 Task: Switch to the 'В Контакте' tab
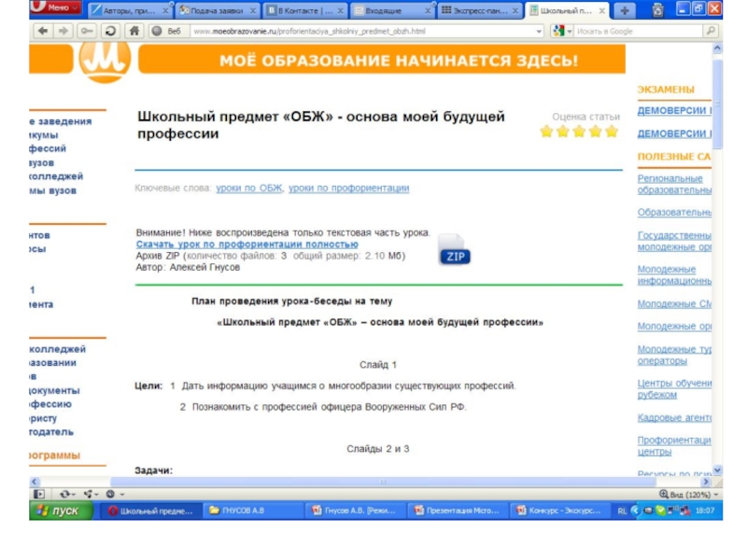point(301,9)
